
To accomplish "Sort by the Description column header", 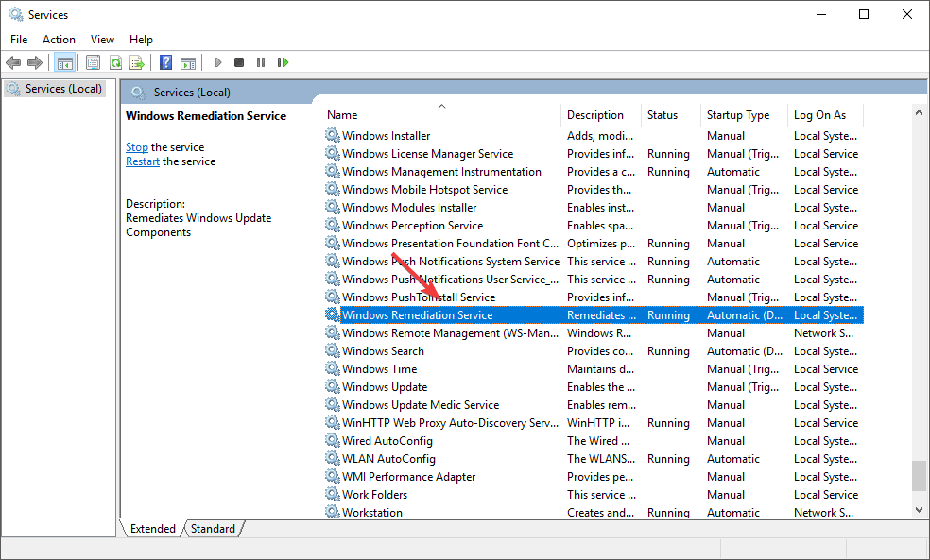I will click(601, 115).
